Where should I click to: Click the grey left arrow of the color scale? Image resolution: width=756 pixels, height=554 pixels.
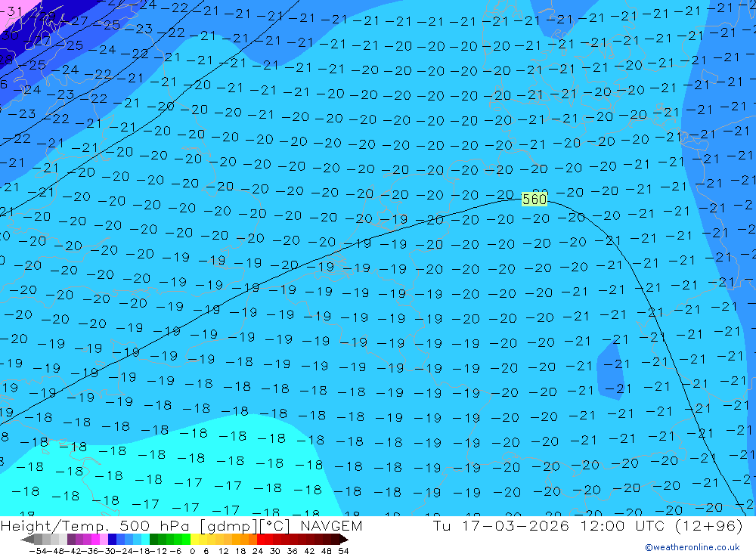(27, 540)
